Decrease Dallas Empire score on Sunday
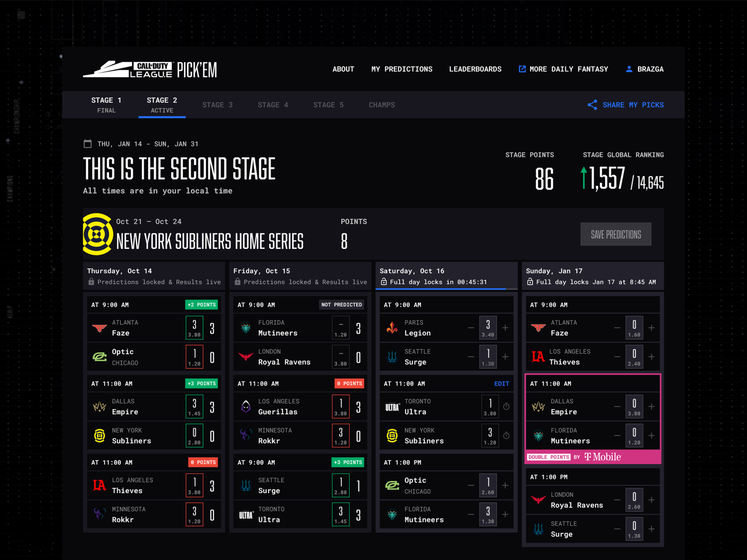The height and width of the screenshot is (560, 747). [x=617, y=406]
